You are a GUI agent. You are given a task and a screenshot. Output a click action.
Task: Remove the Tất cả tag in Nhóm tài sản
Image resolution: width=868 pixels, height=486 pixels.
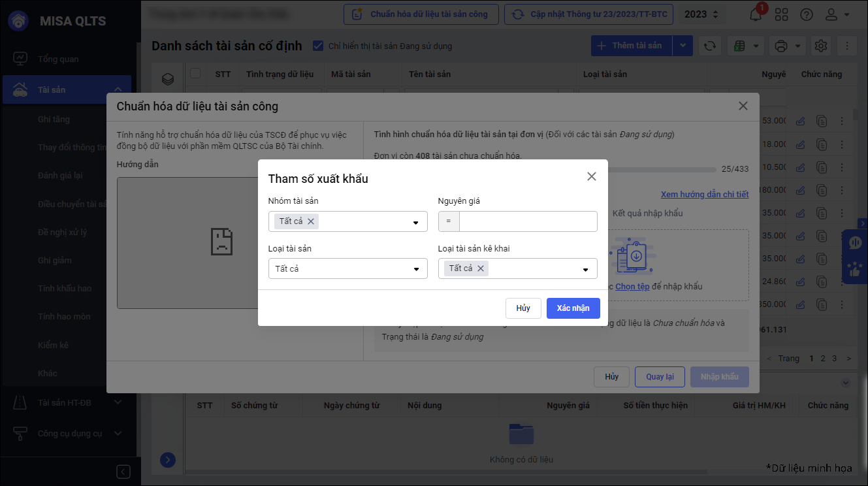pos(311,221)
